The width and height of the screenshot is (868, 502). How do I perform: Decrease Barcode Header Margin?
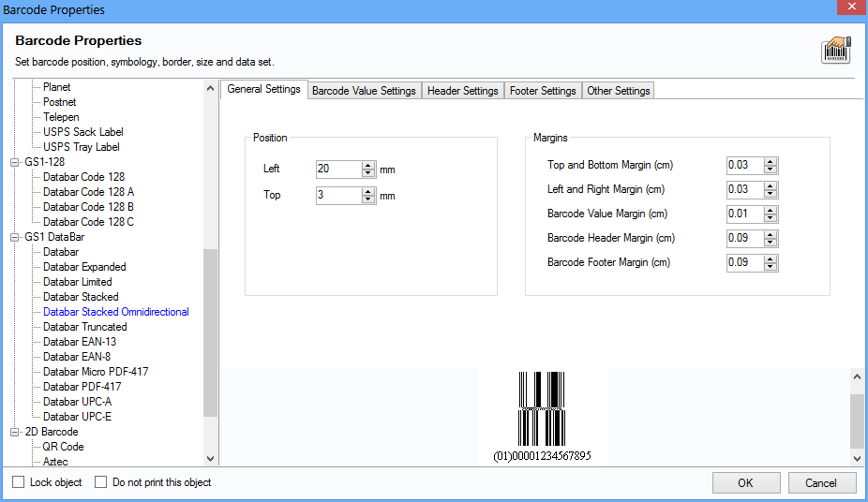point(770,243)
